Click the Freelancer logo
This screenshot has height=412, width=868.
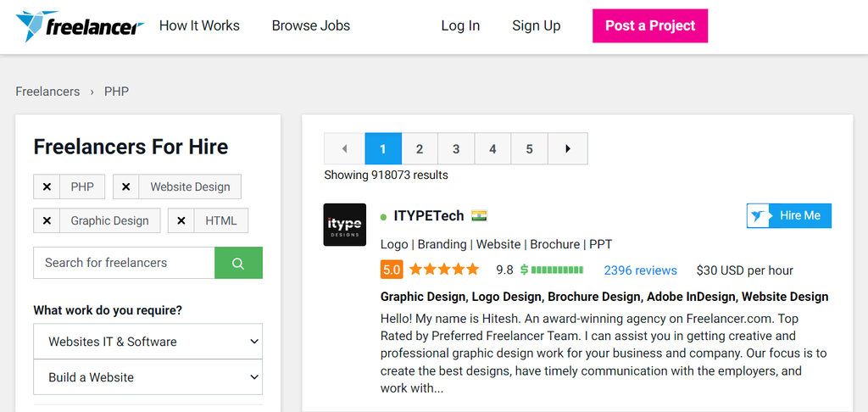point(80,26)
